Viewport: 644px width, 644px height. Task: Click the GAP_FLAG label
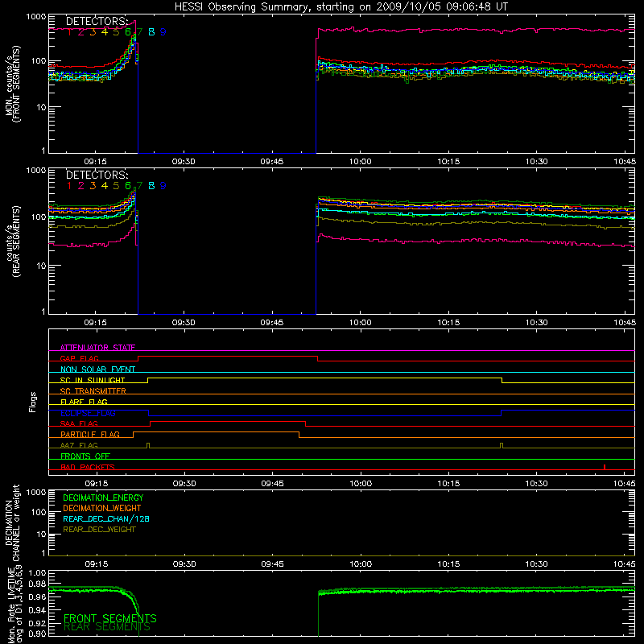tap(79, 358)
